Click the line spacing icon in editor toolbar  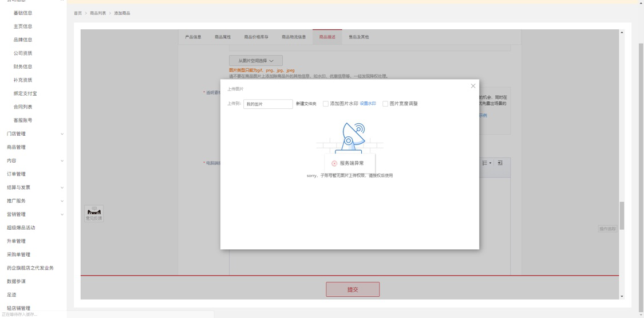[x=484, y=163]
